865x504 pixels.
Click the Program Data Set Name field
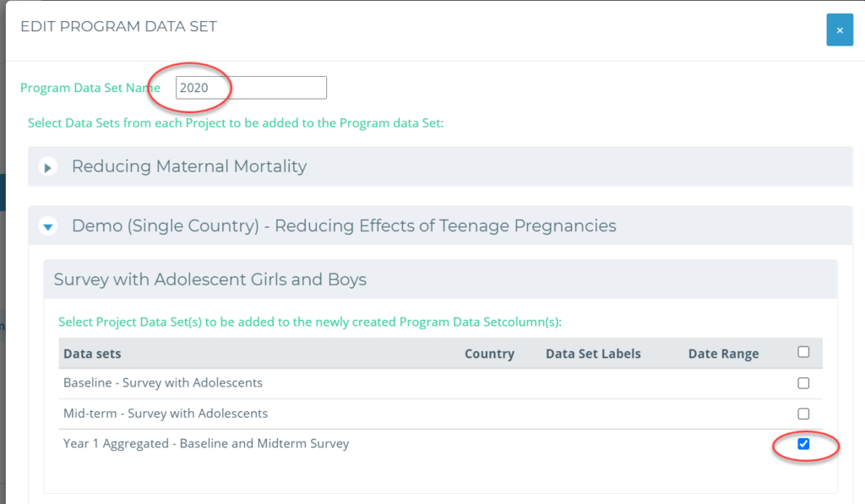point(251,88)
